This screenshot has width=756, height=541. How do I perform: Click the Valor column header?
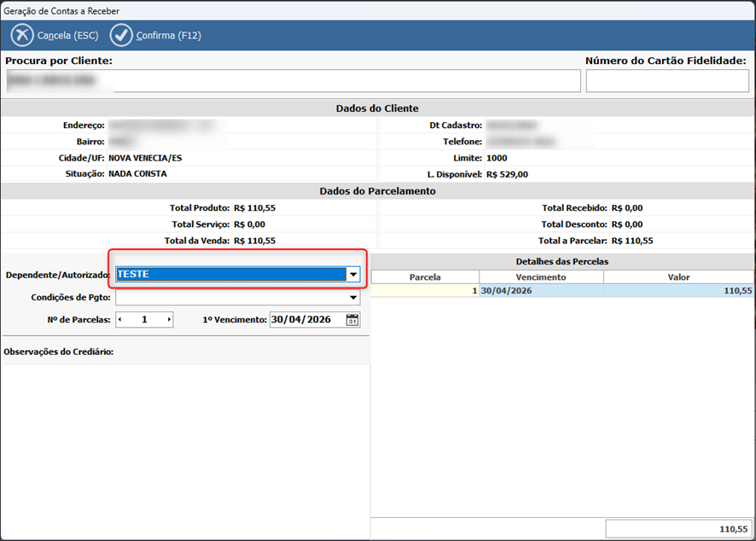pyautogui.click(x=677, y=277)
